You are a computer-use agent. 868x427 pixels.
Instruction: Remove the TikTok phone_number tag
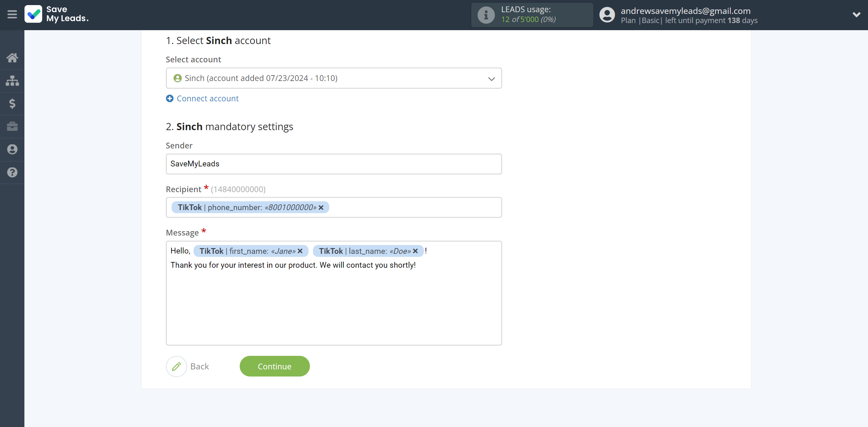(x=321, y=207)
